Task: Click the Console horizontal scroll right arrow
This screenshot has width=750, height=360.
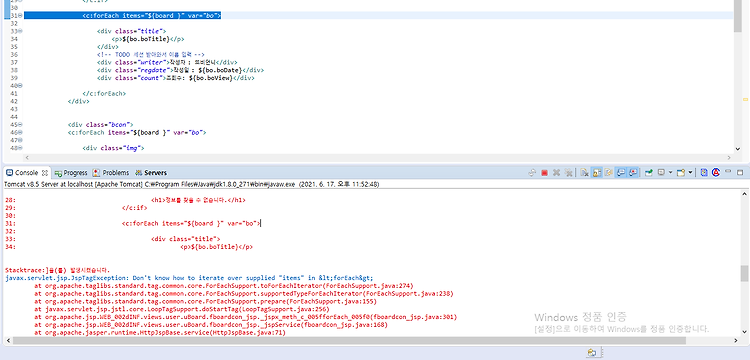Action: [737, 340]
